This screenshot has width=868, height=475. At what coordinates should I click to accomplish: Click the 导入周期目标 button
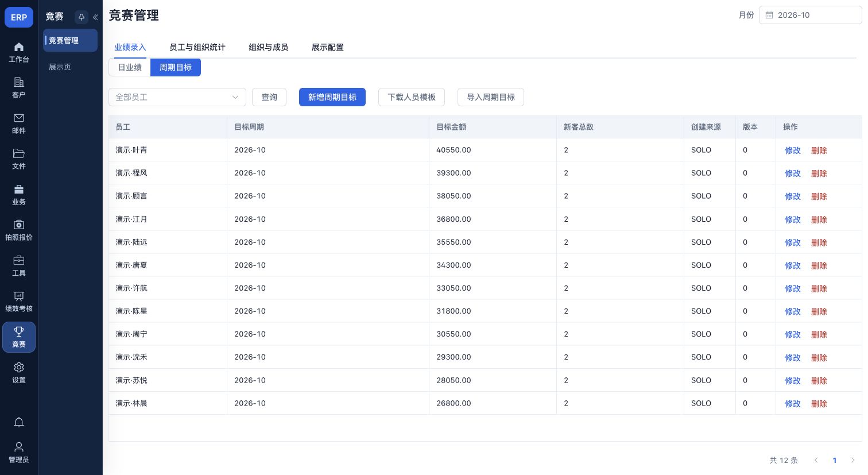point(491,97)
